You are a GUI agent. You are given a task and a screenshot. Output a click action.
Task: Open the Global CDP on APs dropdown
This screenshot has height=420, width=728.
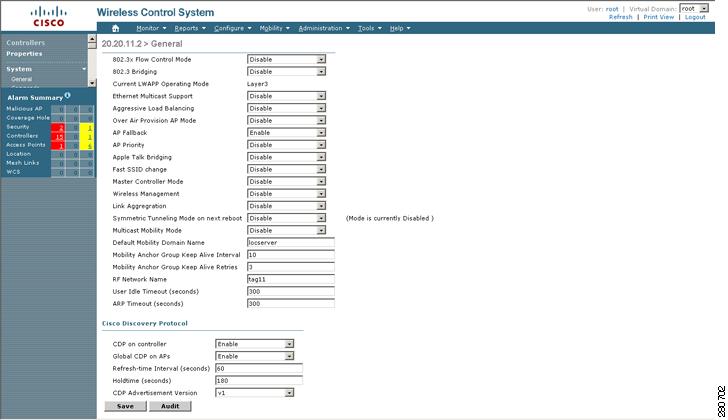254,356
